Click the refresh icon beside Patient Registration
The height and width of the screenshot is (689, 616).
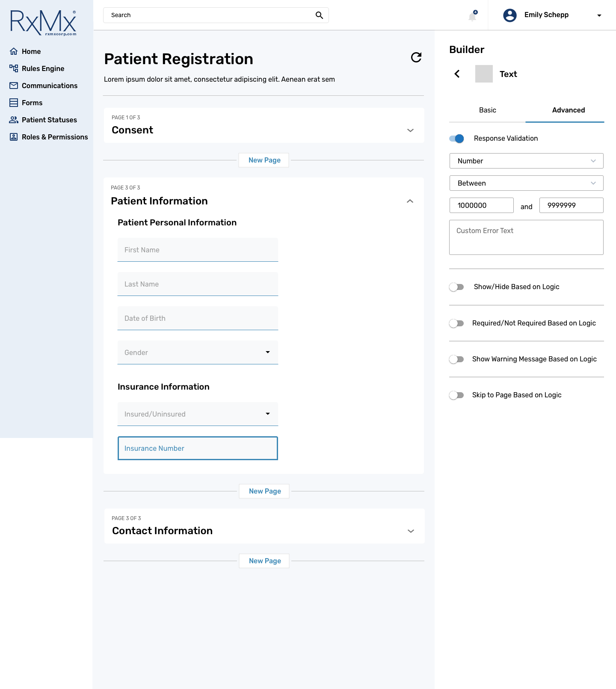[x=416, y=57]
